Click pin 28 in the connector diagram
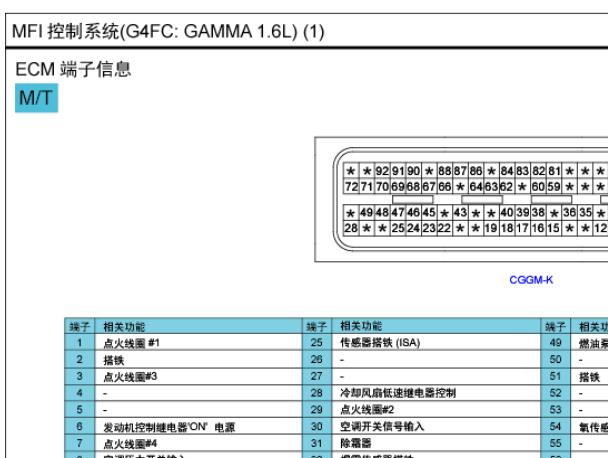The image size is (608, 458). (351, 228)
